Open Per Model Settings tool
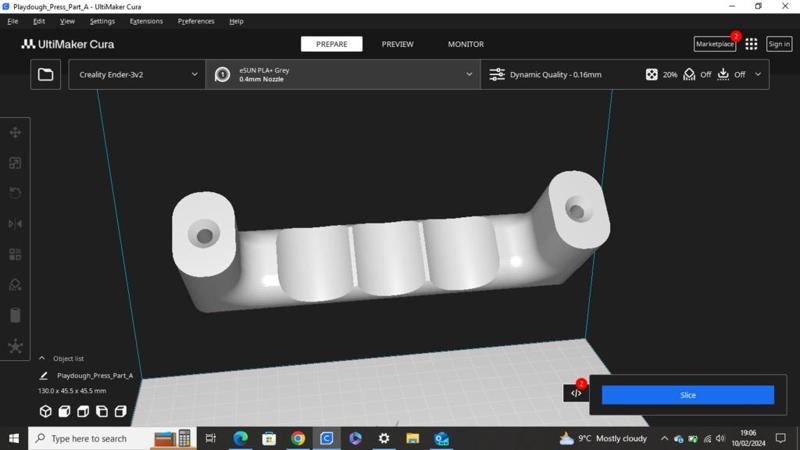800x450 pixels. click(x=15, y=254)
